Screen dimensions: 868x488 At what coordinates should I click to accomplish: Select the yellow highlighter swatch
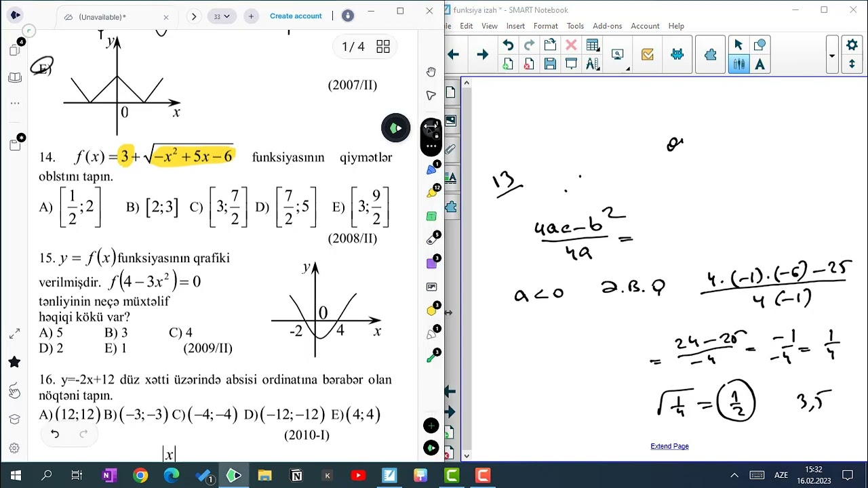(431, 192)
